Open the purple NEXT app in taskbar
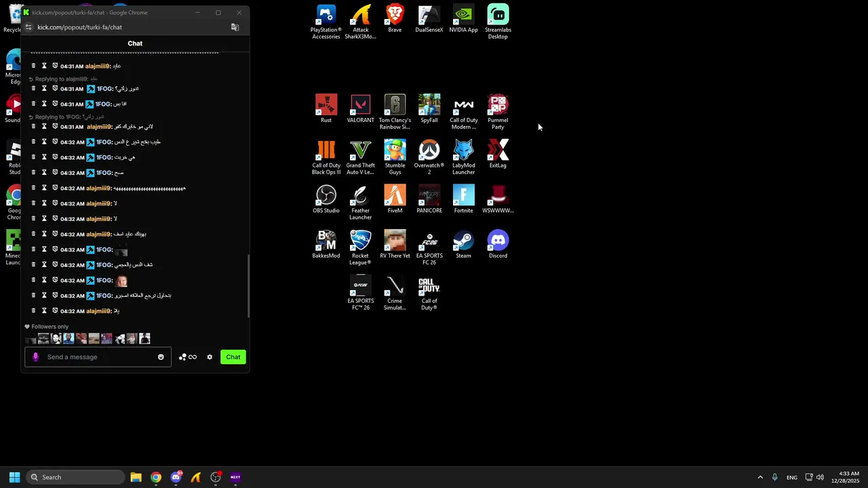Viewport: 868px width, 488px height. tap(235, 477)
